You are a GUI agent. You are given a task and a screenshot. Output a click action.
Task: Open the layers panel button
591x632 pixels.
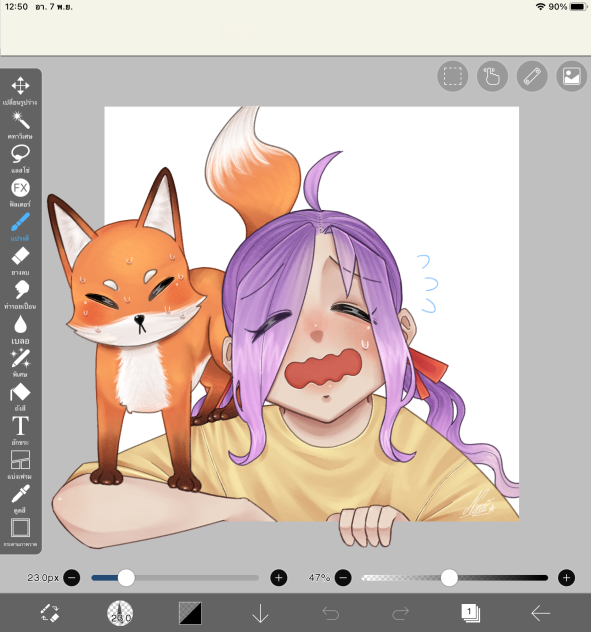[470, 613]
